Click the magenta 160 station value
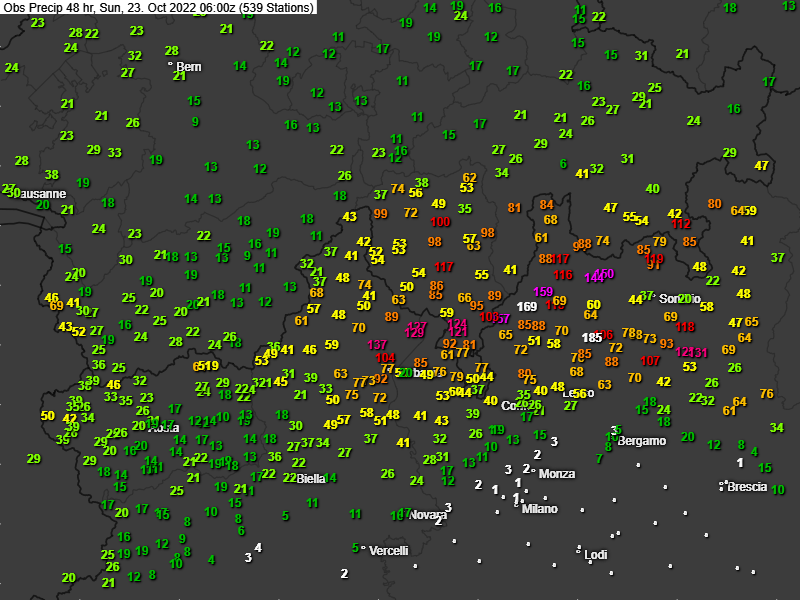 pos(604,273)
